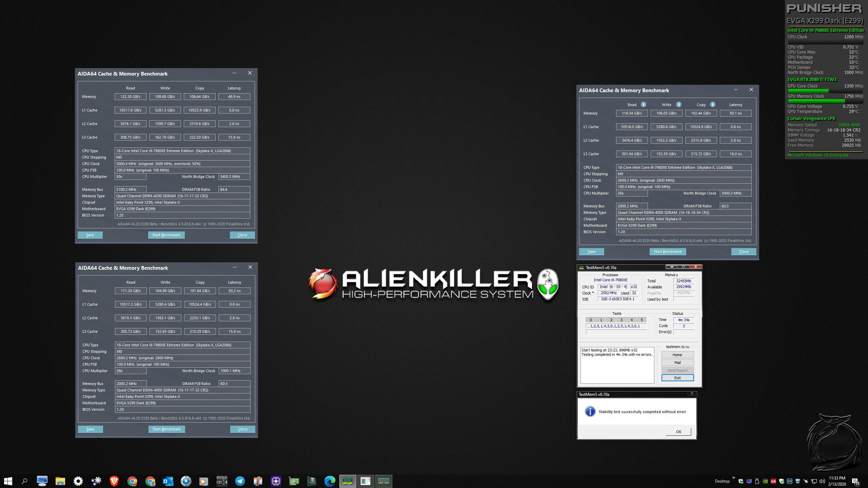Open the Action Center notifications icon

click(x=855, y=481)
